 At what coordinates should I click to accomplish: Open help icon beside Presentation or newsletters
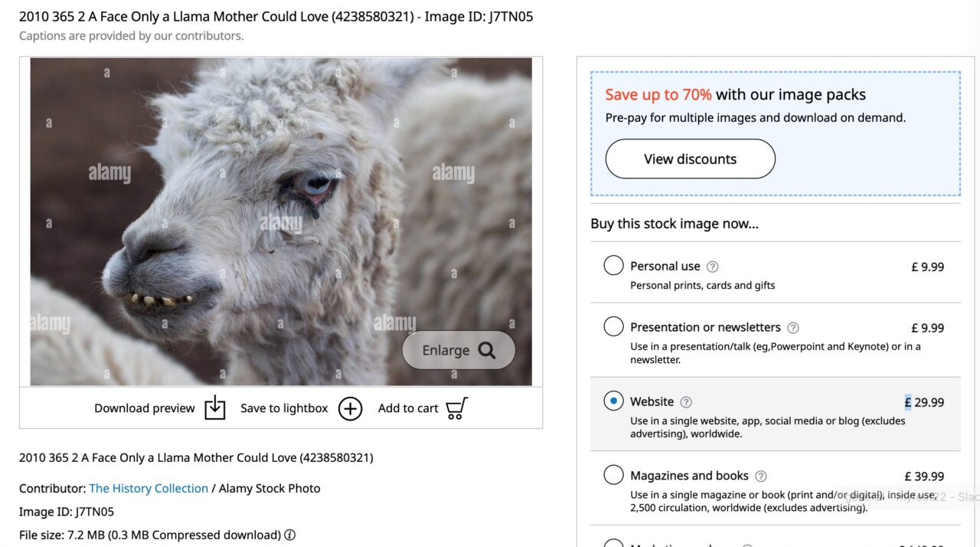coord(793,328)
